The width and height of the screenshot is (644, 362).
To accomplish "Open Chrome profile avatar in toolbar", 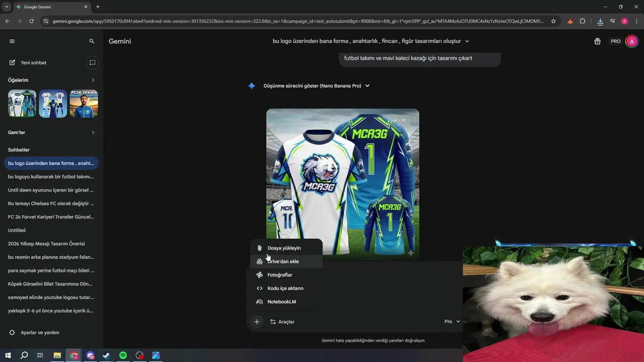I will [x=624, y=21].
